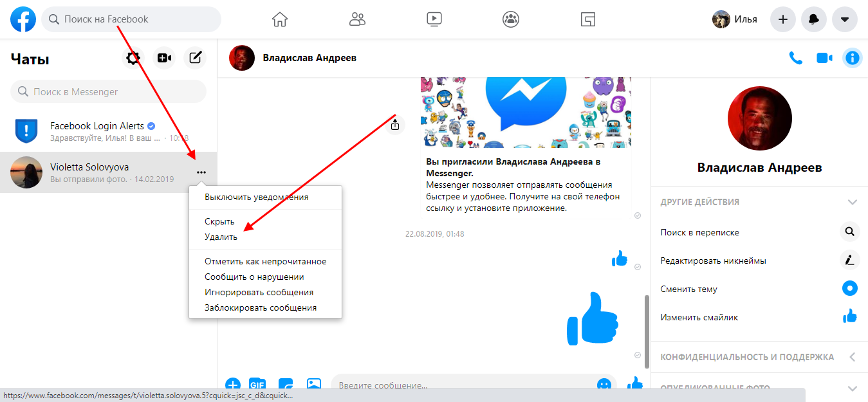This screenshot has width=868, height=402.
Task: Click Редактировать никнеймы pencil icon
Action: (850, 260)
